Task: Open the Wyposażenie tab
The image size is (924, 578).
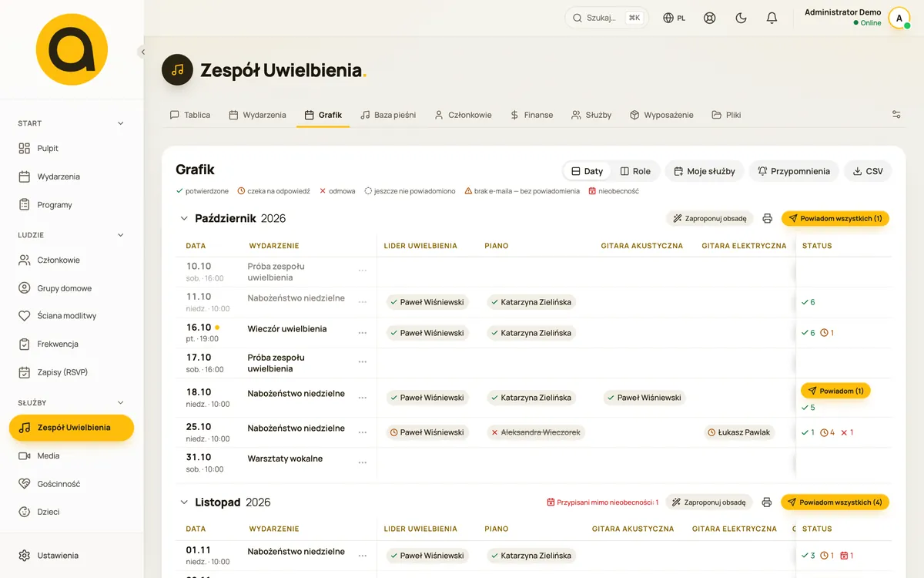Action: tap(661, 115)
